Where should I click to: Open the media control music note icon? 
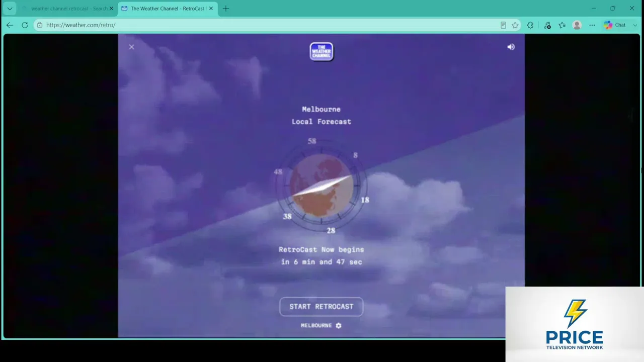(x=547, y=25)
